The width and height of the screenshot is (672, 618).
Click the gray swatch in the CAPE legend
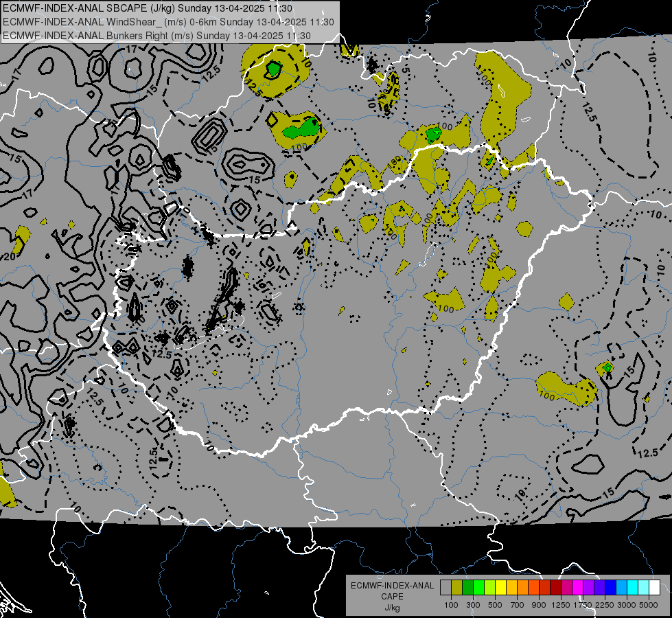tap(445, 588)
